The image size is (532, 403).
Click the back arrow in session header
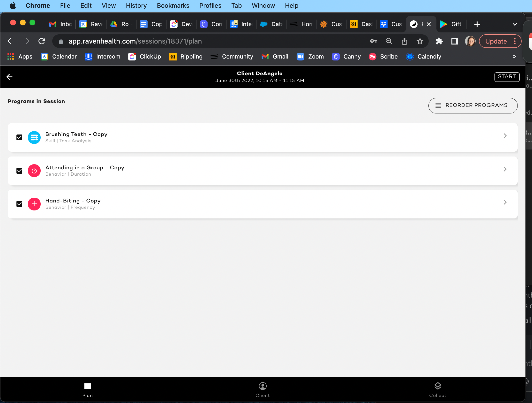[9, 77]
